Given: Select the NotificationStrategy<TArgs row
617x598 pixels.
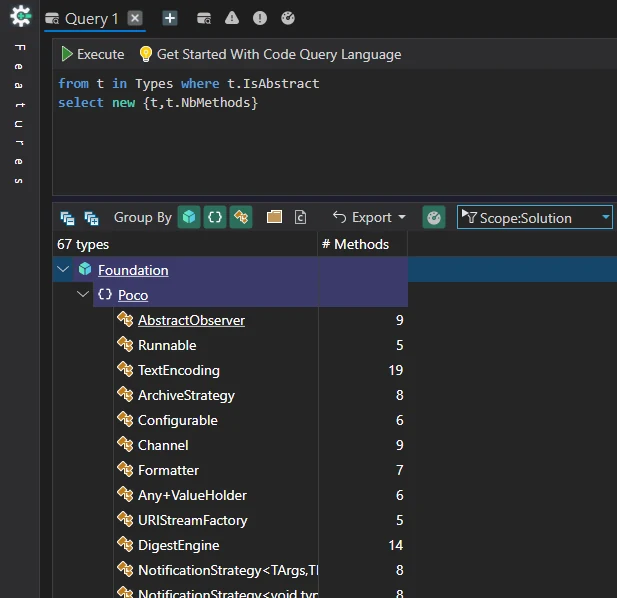Looking at the screenshot, I should point(260,570).
